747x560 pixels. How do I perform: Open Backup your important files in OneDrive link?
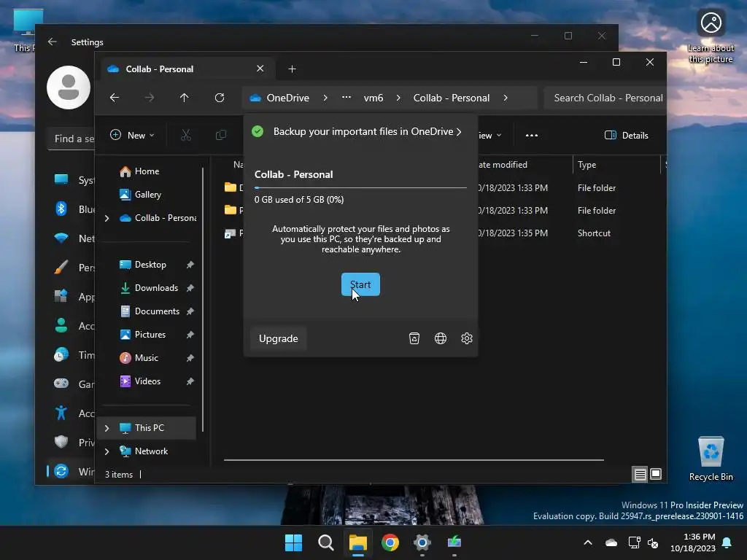click(367, 131)
